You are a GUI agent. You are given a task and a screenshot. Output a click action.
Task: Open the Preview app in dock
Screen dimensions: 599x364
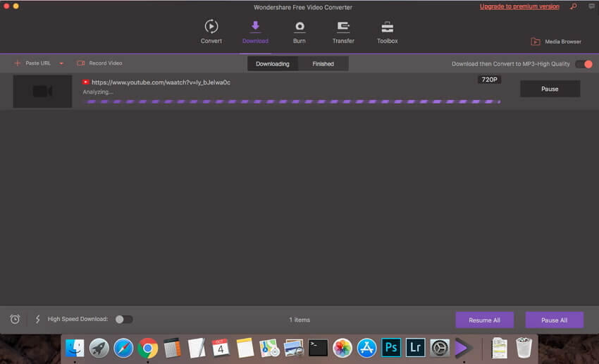[293, 348]
